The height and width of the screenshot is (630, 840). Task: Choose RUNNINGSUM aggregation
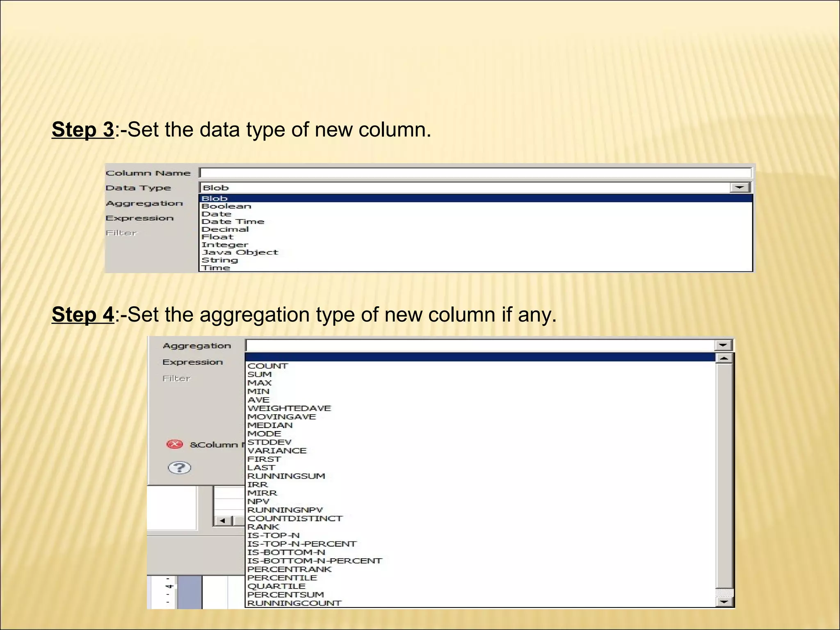480,476
